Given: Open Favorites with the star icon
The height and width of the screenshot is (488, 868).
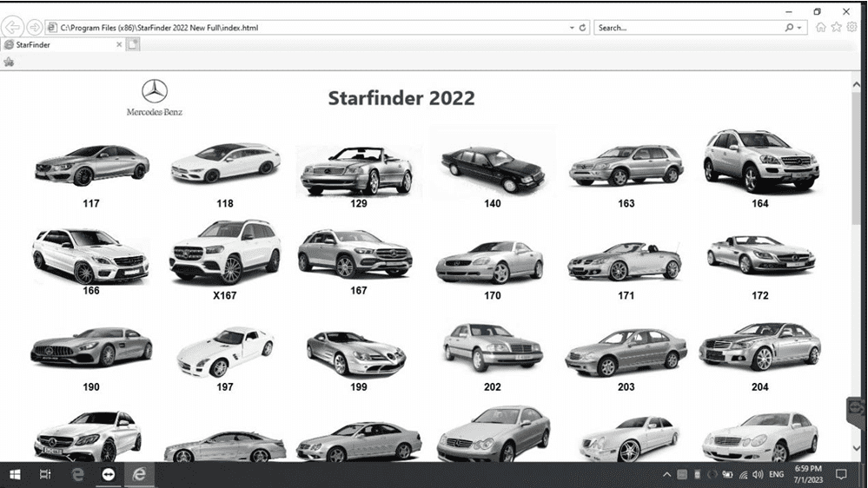Looking at the screenshot, I should click(x=837, y=27).
